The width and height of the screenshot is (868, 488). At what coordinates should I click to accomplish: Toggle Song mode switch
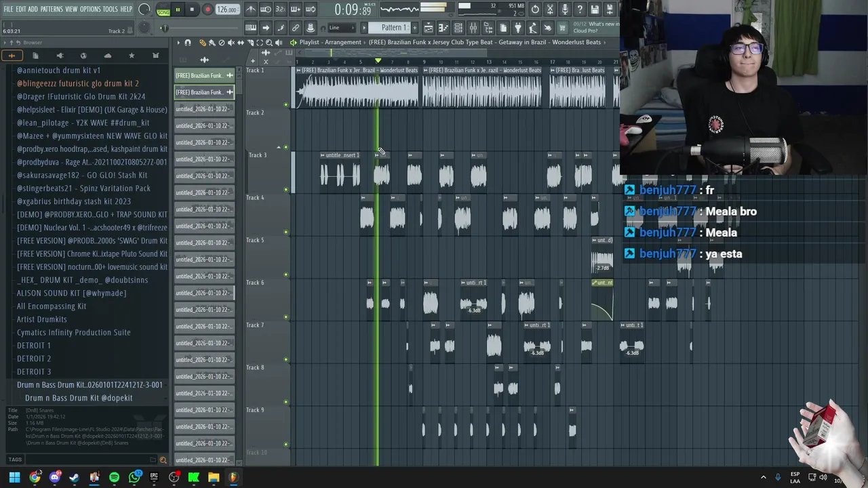(x=163, y=12)
